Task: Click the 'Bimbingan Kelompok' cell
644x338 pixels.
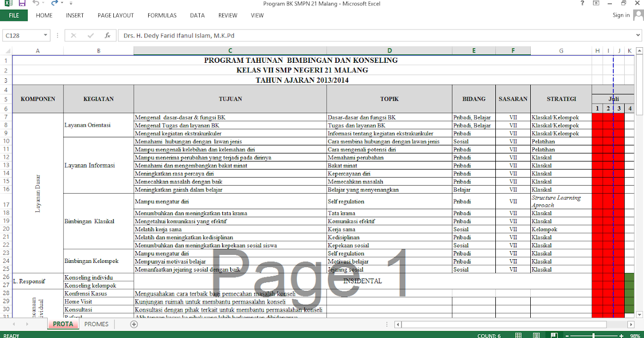Action: [99, 261]
